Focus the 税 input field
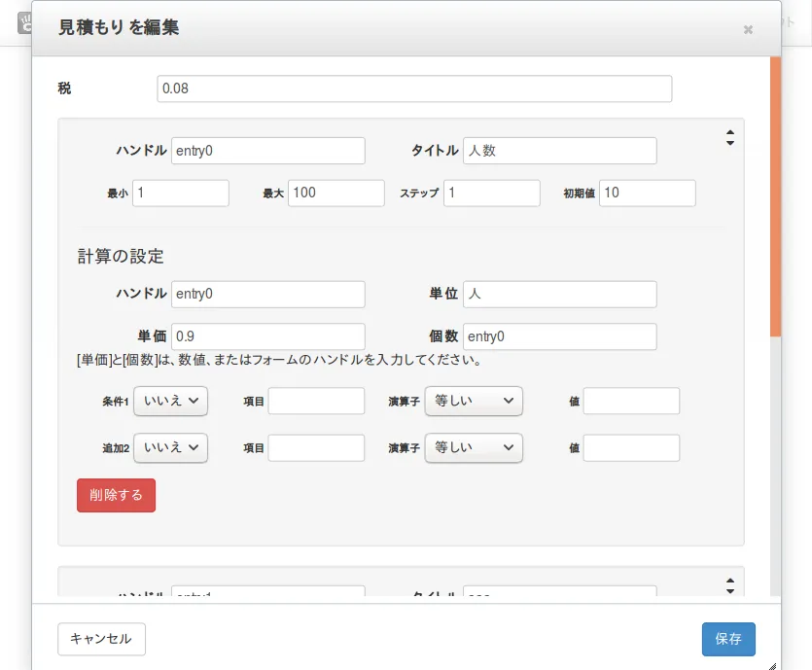This screenshot has width=812, height=670. [414, 88]
